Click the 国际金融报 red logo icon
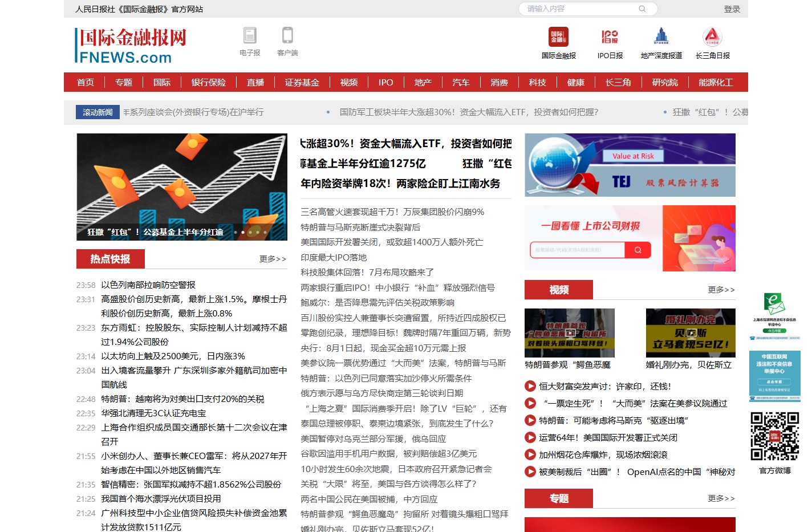 [x=558, y=37]
